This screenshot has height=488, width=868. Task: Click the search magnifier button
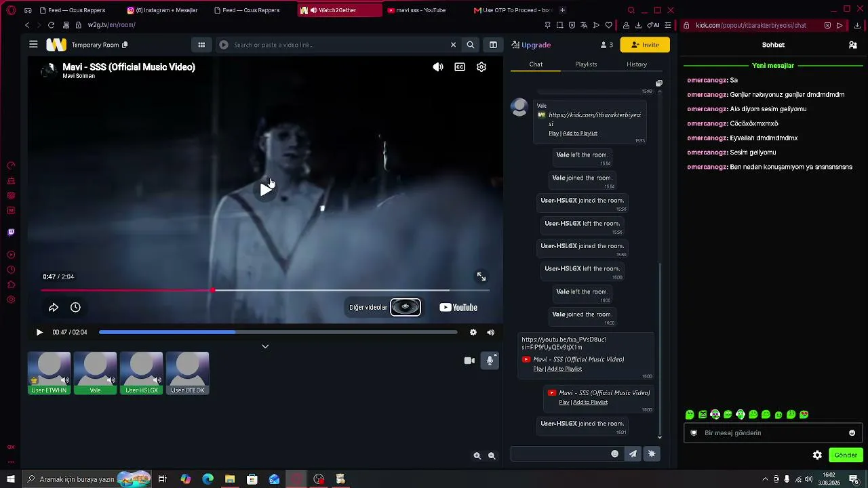471,45
